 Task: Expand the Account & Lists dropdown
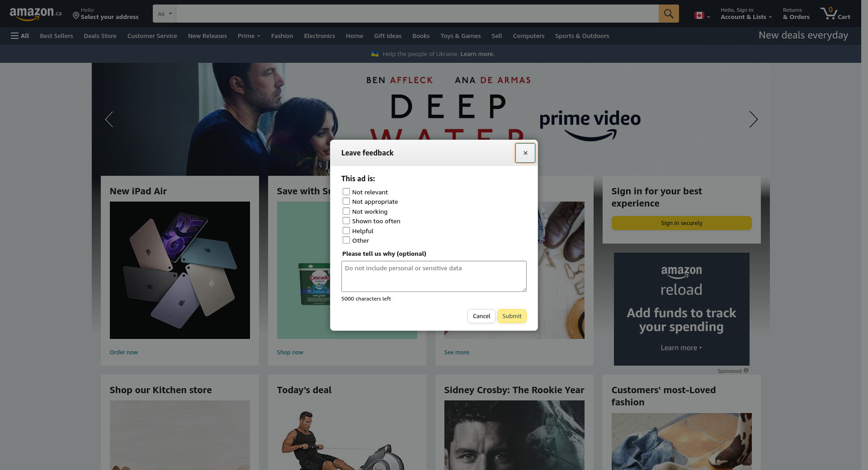click(x=746, y=14)
